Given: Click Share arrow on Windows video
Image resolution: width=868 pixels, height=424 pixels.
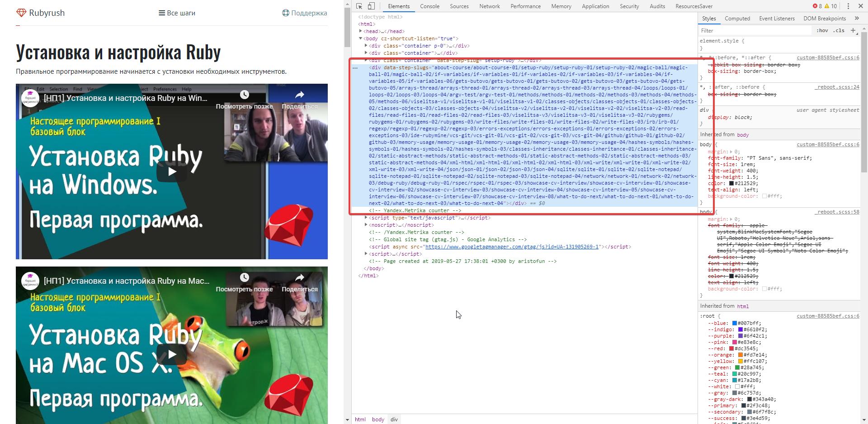Looking at the screenshot, I should tap(300, 95).
